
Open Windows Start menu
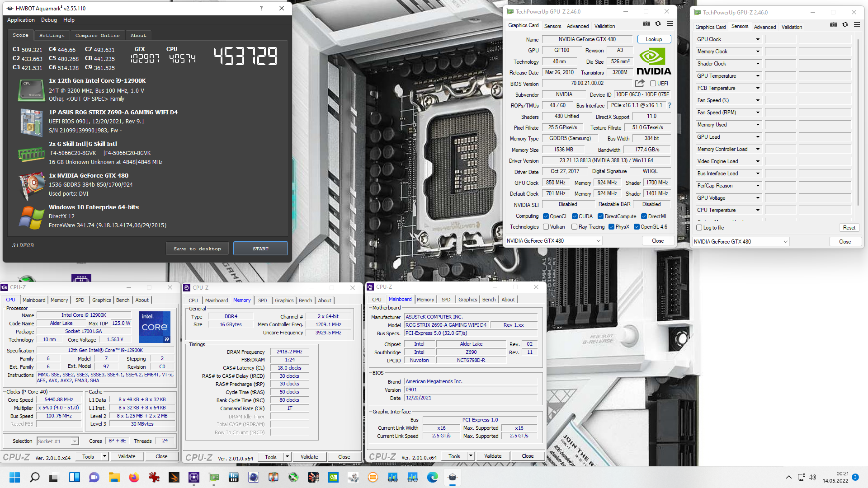click(x=14, y=477)
